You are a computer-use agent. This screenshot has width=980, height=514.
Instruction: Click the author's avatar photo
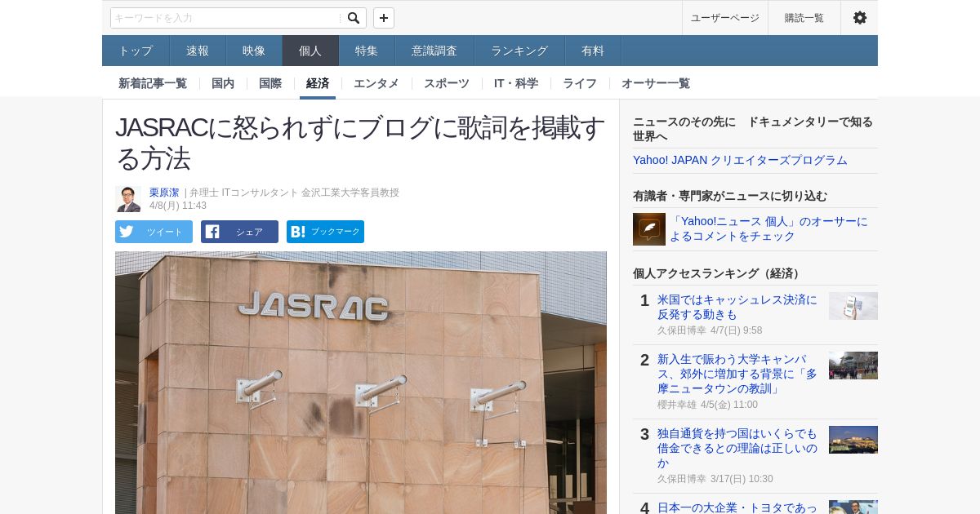pyautogui.click(x=128, y=199)
